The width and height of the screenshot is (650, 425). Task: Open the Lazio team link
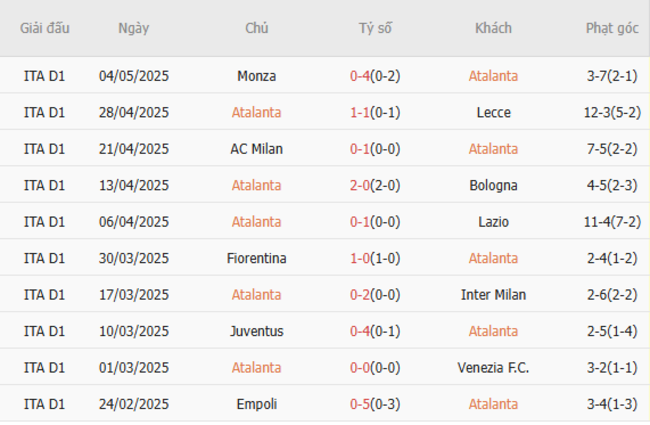point(493,222)
